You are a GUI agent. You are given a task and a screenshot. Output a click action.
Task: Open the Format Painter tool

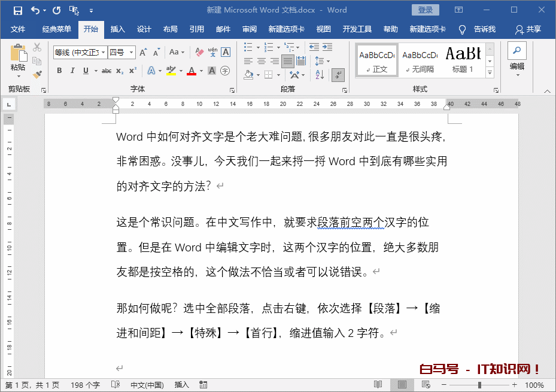[x=37, y=74]
